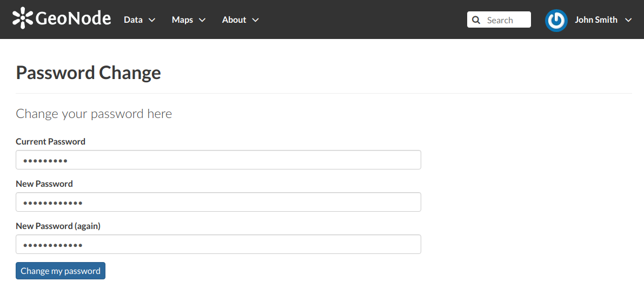Click the New Password (again) label
This screenshot has width=644, height=294.
[58, 226]
